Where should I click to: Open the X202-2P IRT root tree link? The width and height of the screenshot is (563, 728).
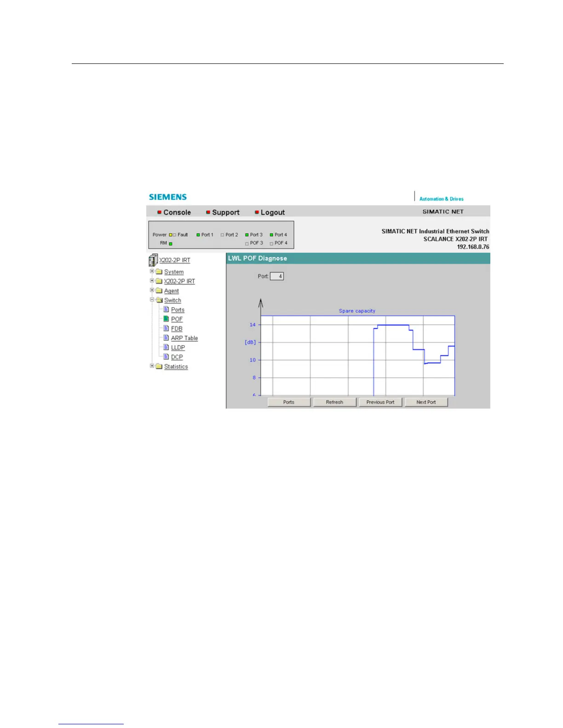175,260
